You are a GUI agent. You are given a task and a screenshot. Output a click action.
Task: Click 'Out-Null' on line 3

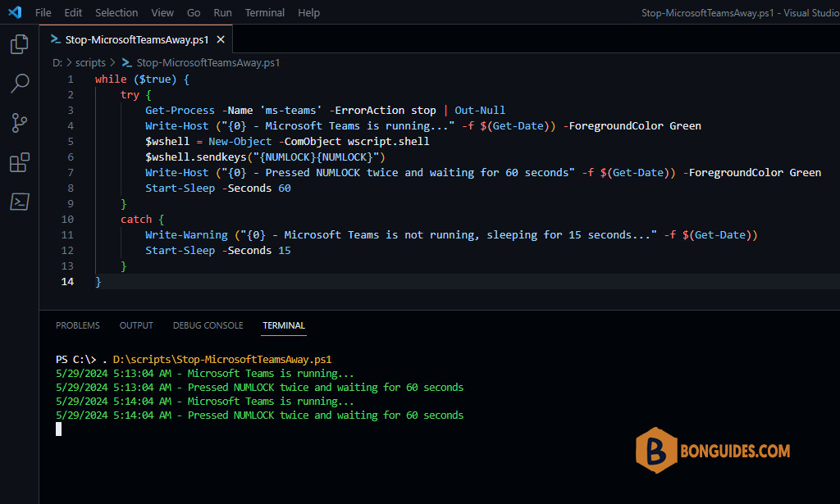(480, 110)
